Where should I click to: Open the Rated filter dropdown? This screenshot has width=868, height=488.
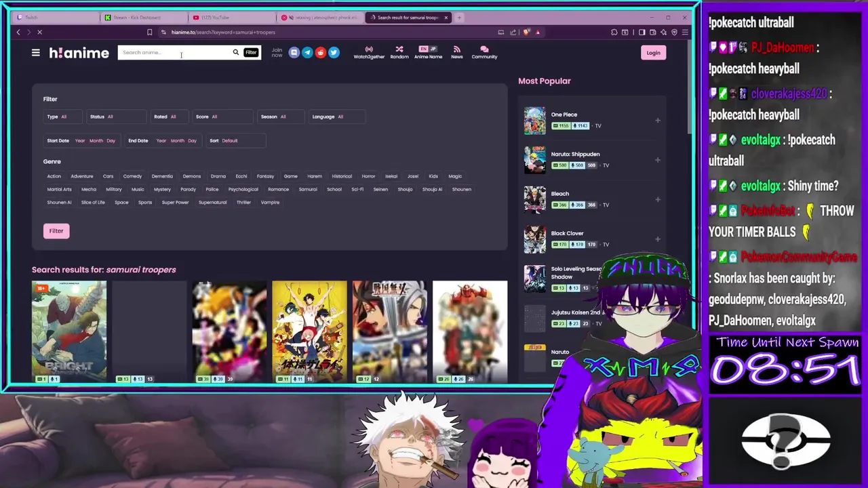click(170, 117)
